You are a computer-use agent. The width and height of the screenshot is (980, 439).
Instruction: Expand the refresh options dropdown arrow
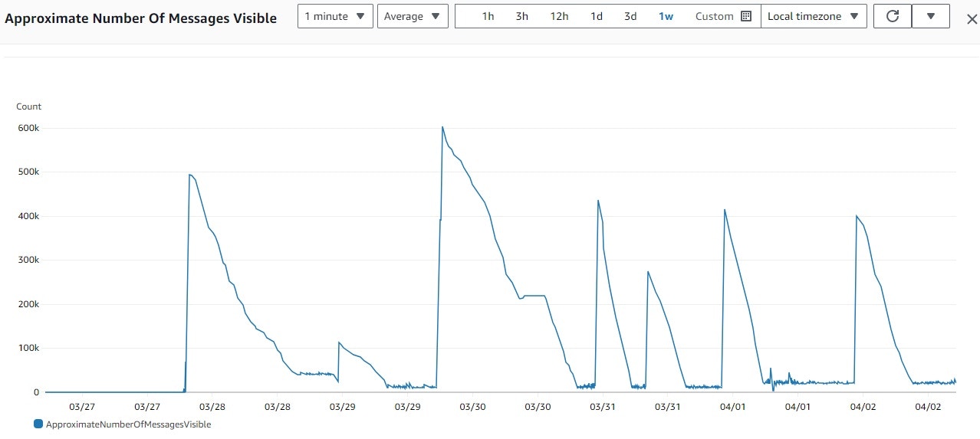pos(930,16)
